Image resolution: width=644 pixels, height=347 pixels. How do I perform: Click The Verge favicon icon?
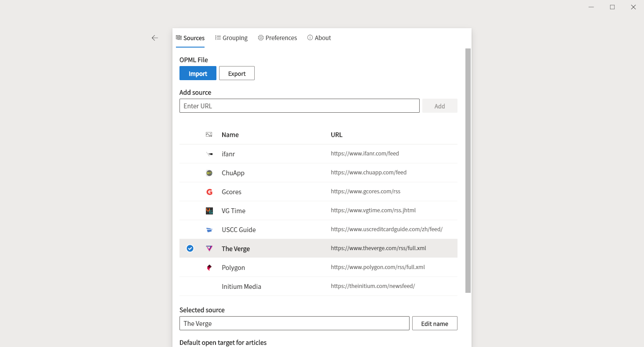209,248
